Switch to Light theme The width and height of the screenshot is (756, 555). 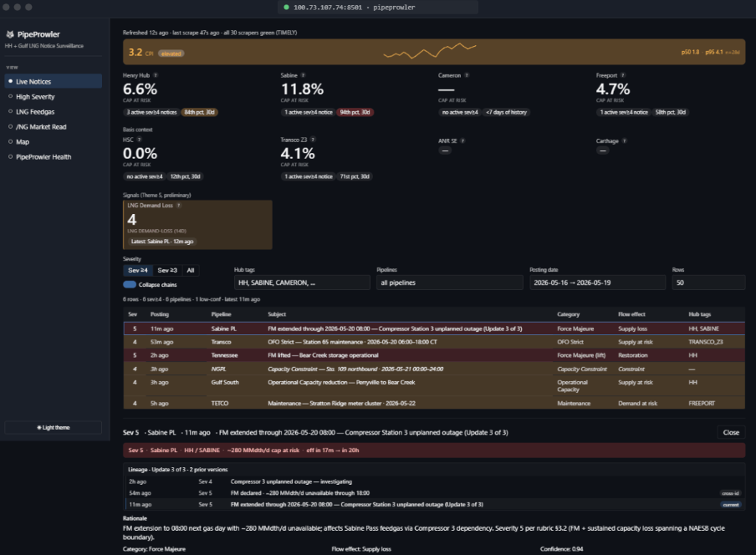pos(53,427)
